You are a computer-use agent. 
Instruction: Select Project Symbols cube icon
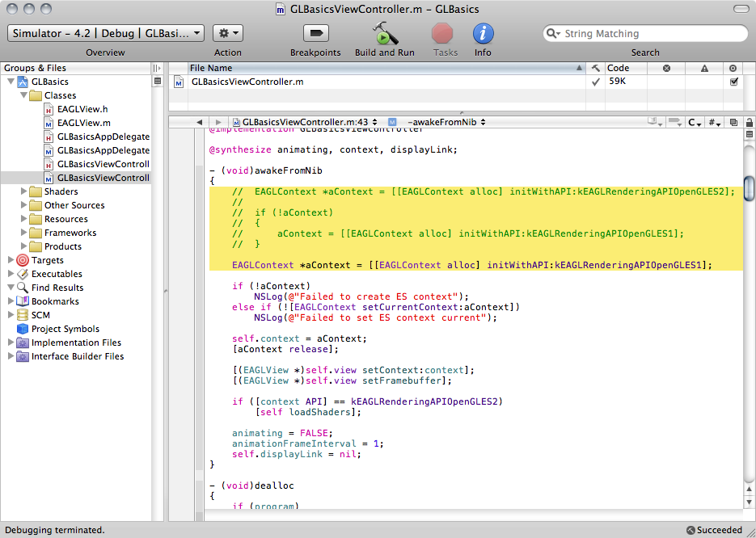[22, 329]
